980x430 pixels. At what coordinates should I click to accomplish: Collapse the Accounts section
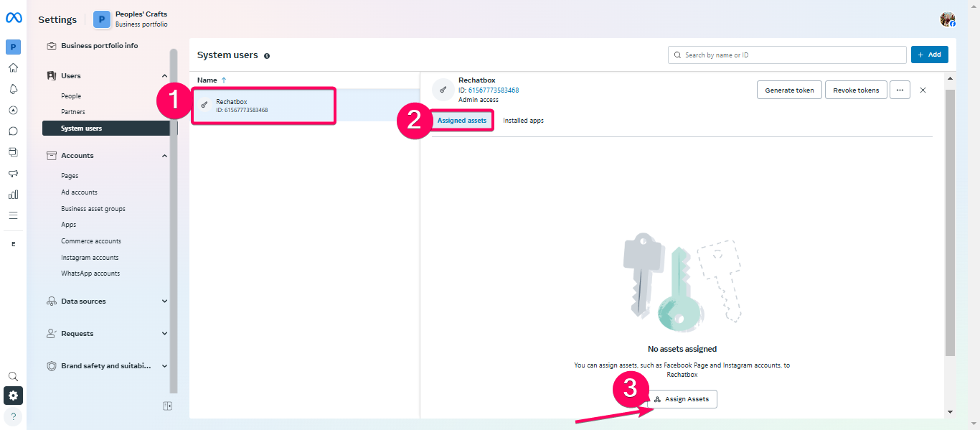[x=164, y=156]
